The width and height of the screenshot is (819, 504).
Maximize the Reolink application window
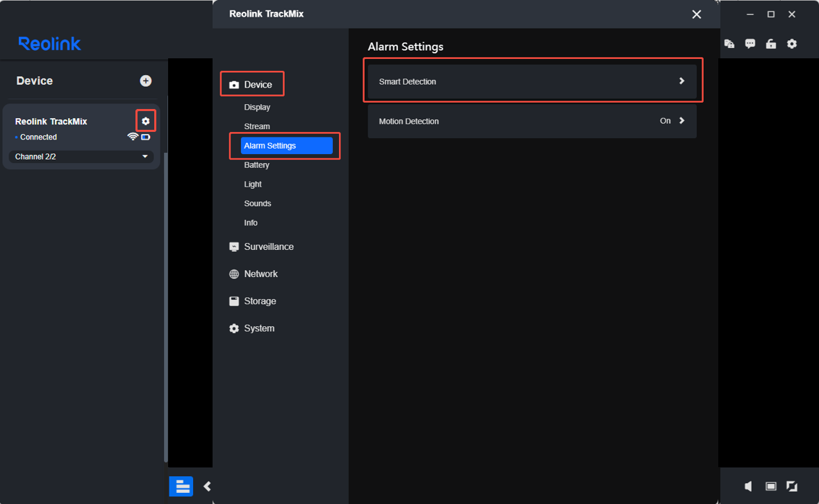[x=771, y=14]
